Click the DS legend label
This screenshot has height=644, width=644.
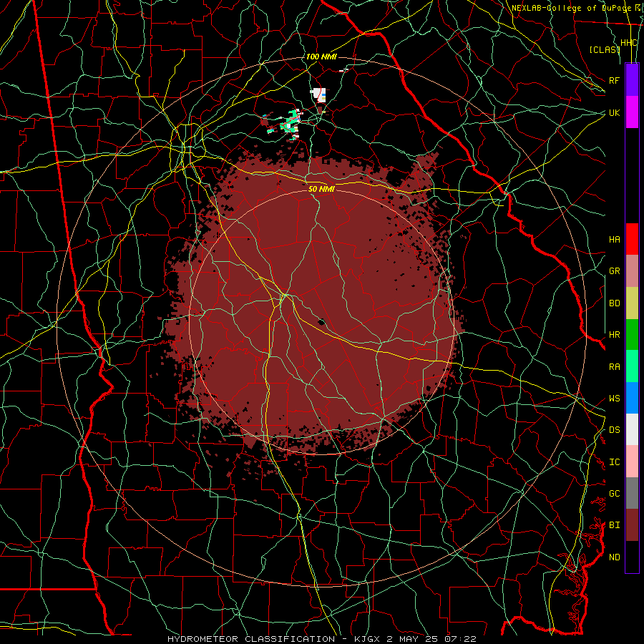point(615,430)
